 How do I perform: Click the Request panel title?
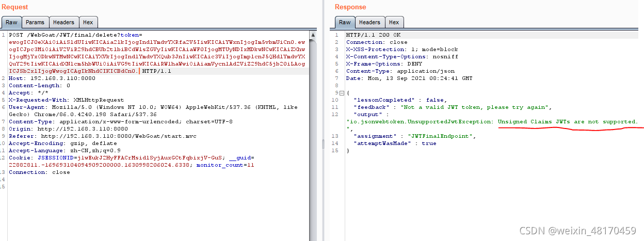click(15, 7)
